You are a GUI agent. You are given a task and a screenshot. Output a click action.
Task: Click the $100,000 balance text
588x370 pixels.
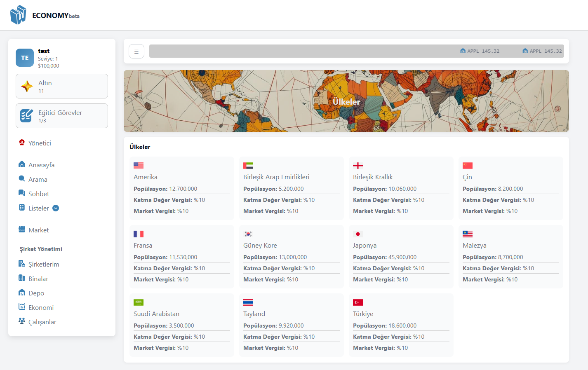tap(49, 66)
